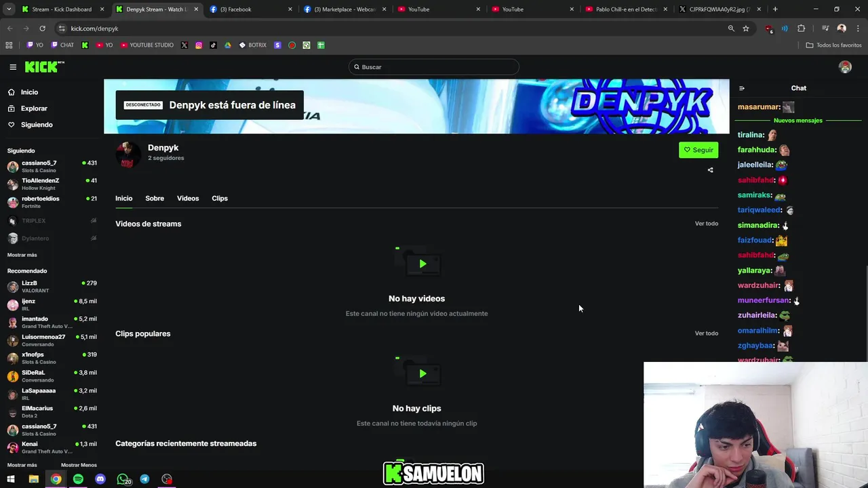This screenshot has height=488, width=868.
Task: Show more recommended channels at sidebar bottom
Action: [22, 465]
